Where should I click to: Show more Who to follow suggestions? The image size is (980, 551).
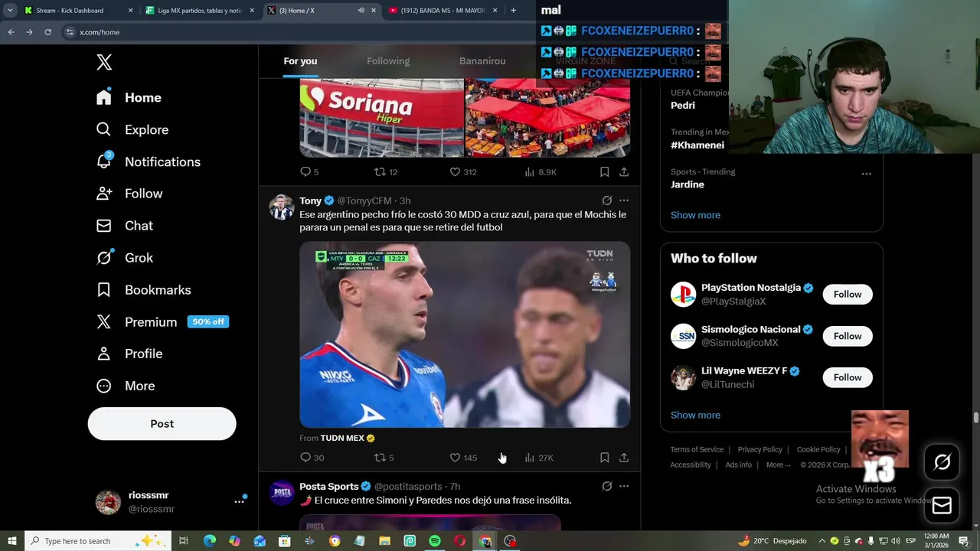coord(695,415)
